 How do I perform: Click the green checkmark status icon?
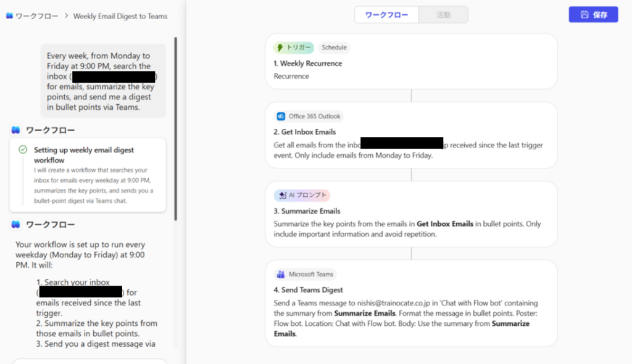click(x=23, y=150)
